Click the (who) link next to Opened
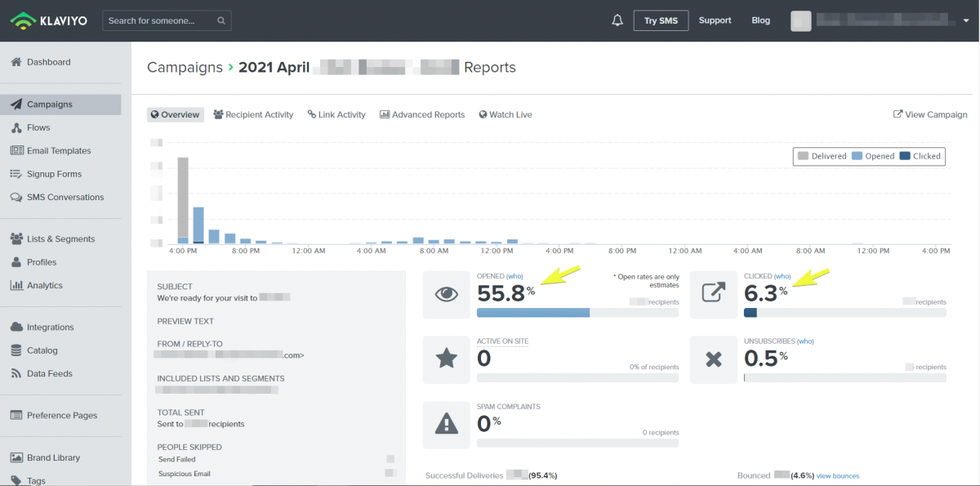The width and height of the screenshot is (980, 486). (x=514, y=276)
